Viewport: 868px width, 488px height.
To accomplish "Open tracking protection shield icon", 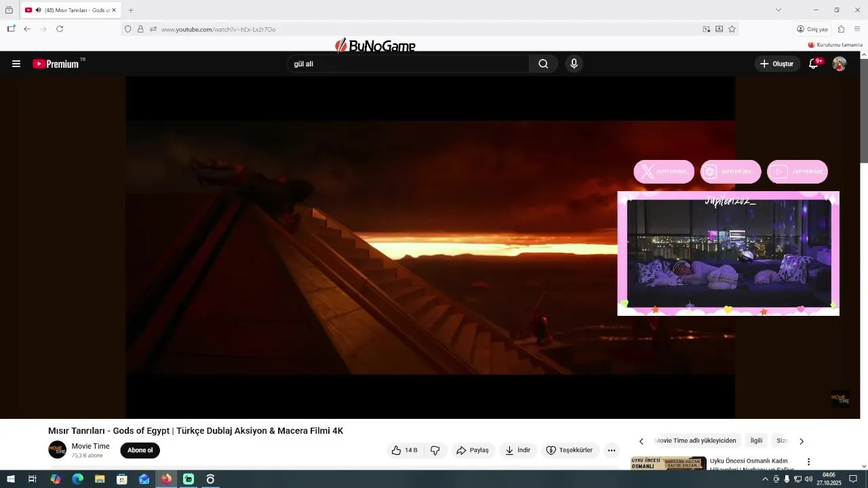I will point(127,29).
